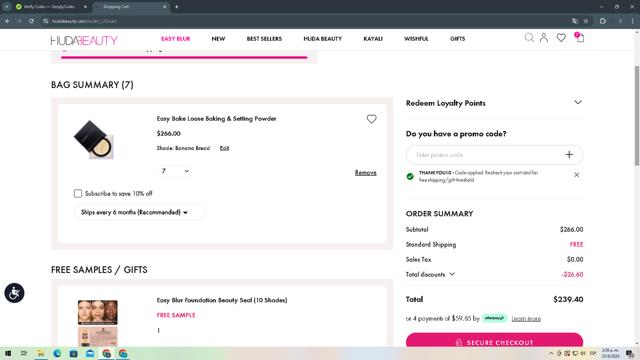The width and height of the screenshot is (640, 360).
Task: Click the browser back arrow
Action: pyautogui.click(x=7, y=21)
